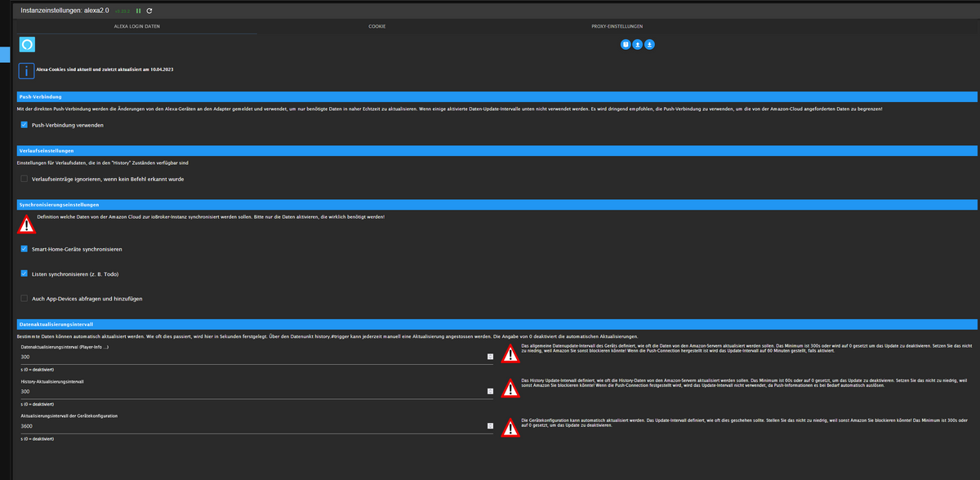The width and height of the screenshot is (980, 480).
Task: Click the info icon beside Alexa-Cookies message
Action: click(x=27, y=71)
